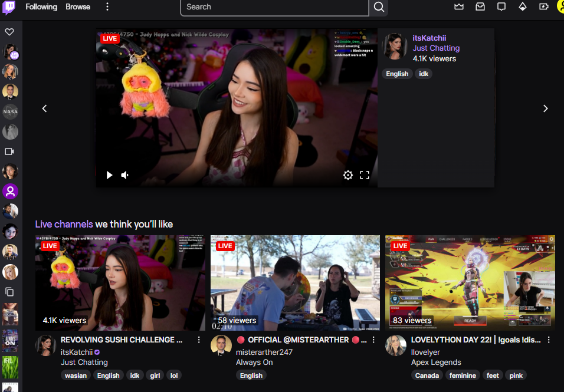
Task: Open the Always On thumbnail in sidebar
Action: point(10,340)
